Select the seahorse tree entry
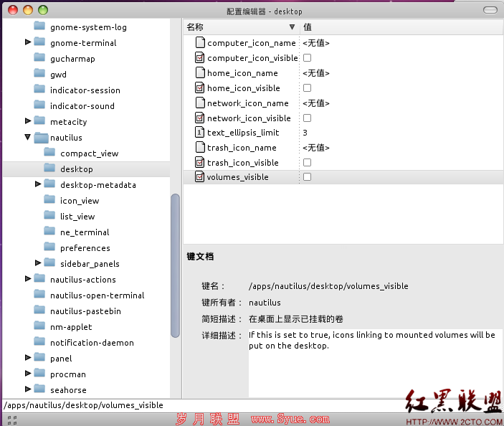 (68, 390)
